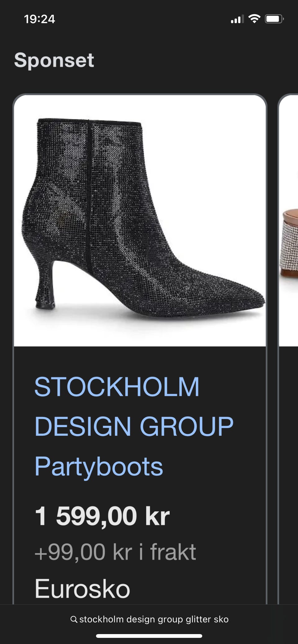Viewport: 298px width, 644px height.
Task: Tap the cellular signal strength icon
Action: point(237,19)
